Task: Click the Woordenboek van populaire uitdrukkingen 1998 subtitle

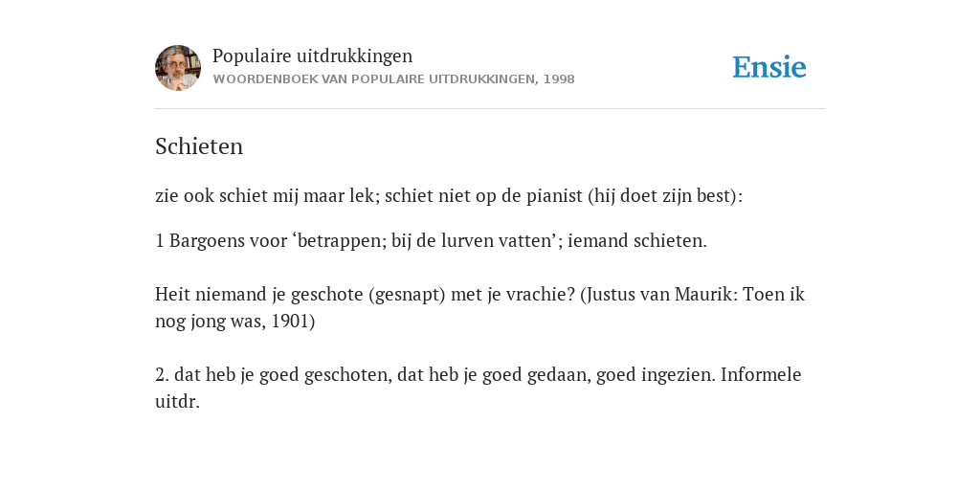Action: 393,79
